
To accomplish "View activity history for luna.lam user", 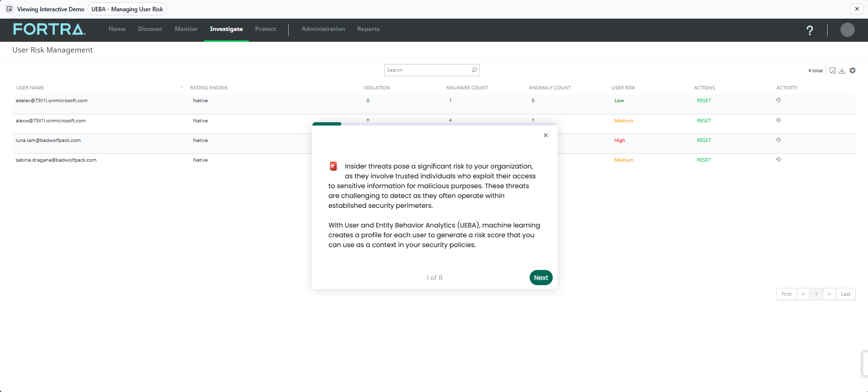I will [778, 140].
